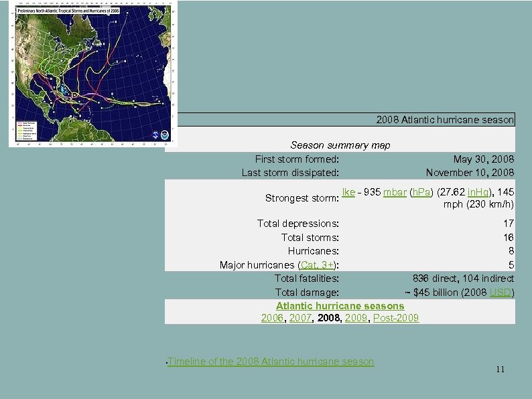This screenshot has height=399, width=532.
Task: Click the National Weather Service logo on map
Action: click(155, 135)
